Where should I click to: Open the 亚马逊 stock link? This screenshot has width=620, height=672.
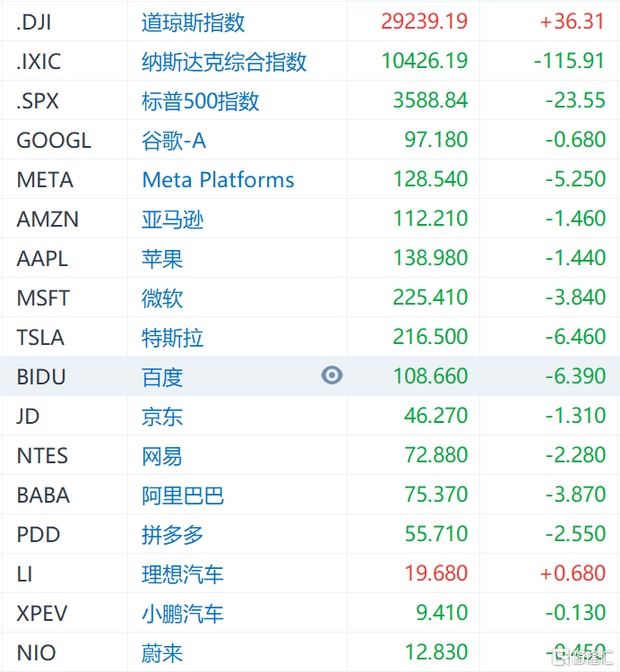pos(173,220)
